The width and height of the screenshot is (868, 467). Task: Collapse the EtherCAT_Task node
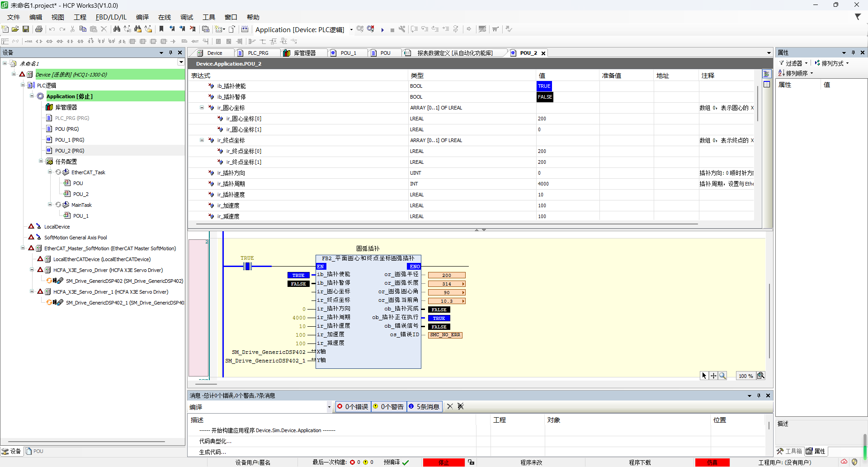50,172
